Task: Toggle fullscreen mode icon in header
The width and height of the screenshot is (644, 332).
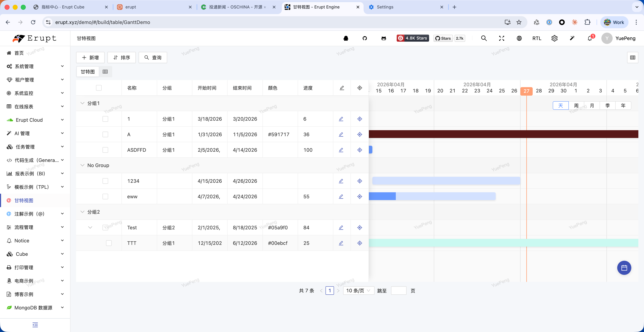Action: tap(501, 38)
